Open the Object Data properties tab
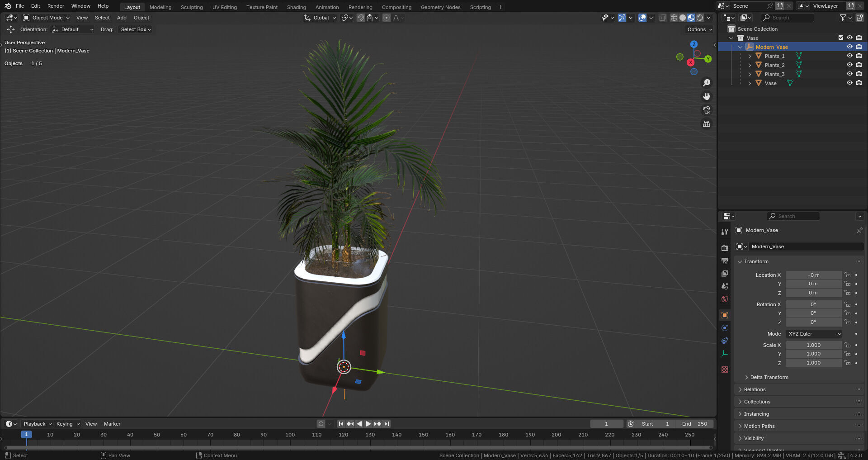 tap(725, 353)
